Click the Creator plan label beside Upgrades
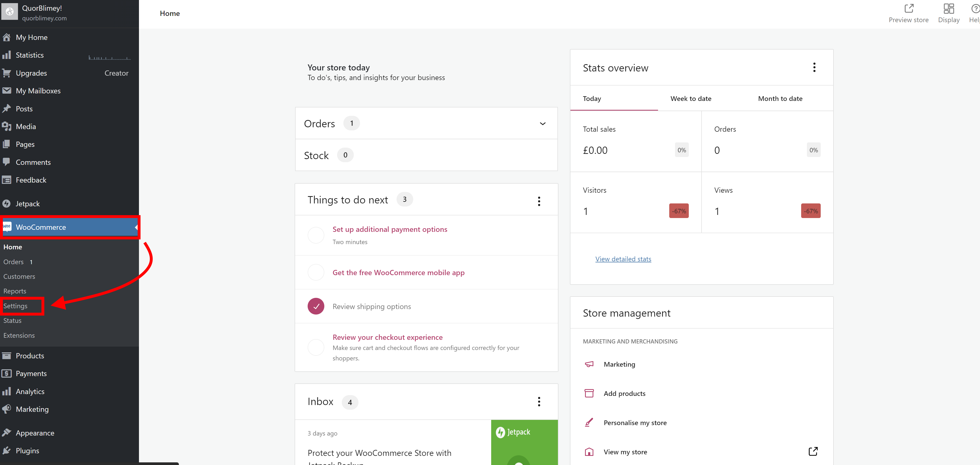Image resolution: width=980 pixels, height=465 pixels. click(x=117, y=73)
